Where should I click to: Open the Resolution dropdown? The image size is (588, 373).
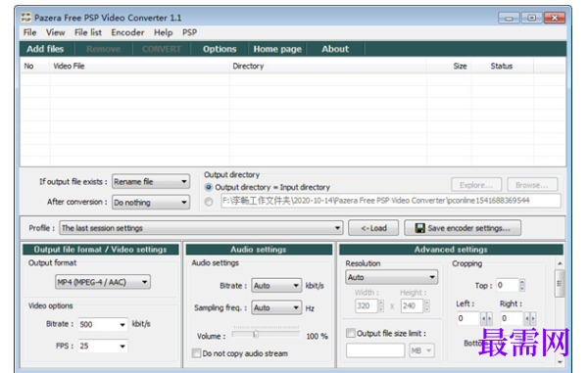tap(391, 277)
